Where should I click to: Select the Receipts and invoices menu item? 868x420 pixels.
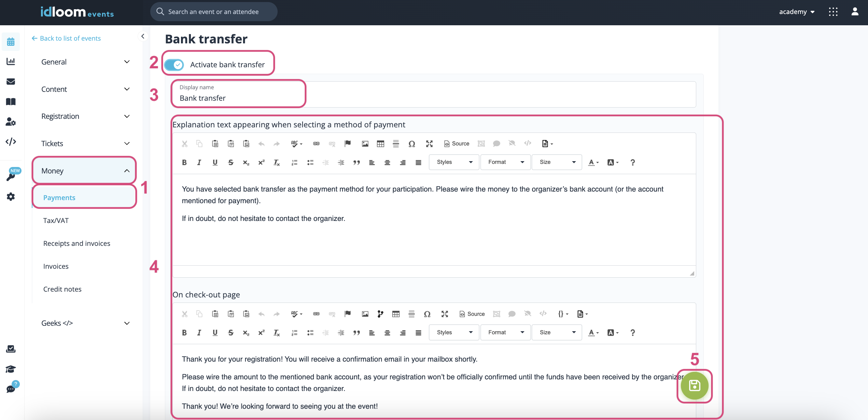pyautogui.click(x=76, y=243)
